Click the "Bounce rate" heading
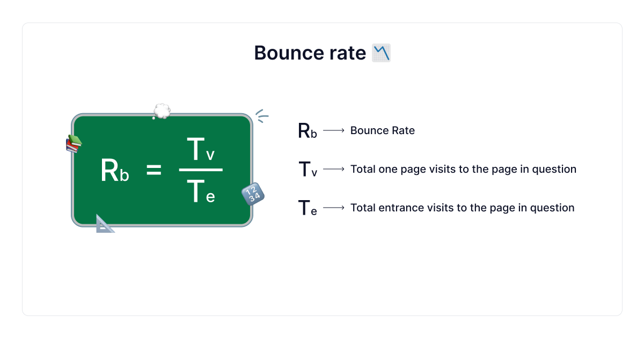This screenshot has height=338, width=644. point(310,53)
